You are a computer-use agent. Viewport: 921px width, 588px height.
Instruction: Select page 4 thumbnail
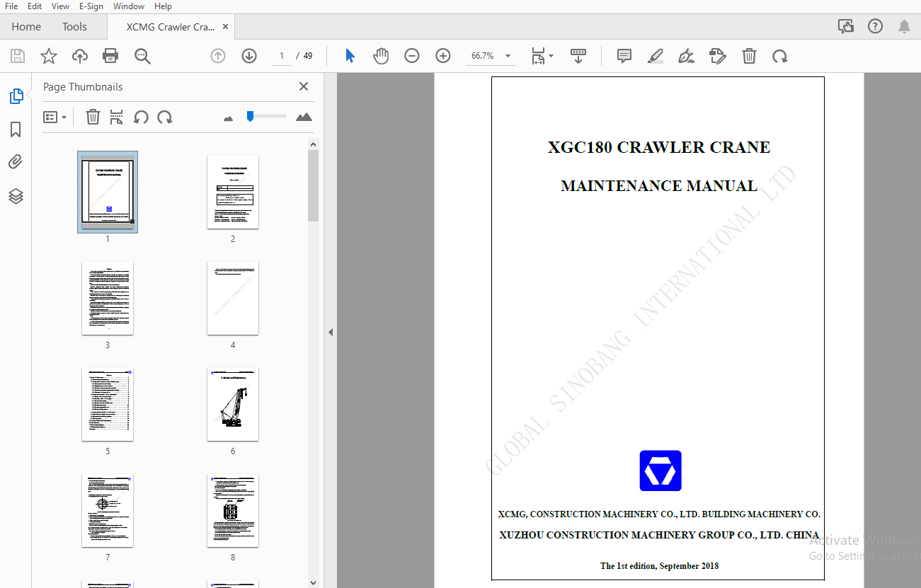coord(233,299)
